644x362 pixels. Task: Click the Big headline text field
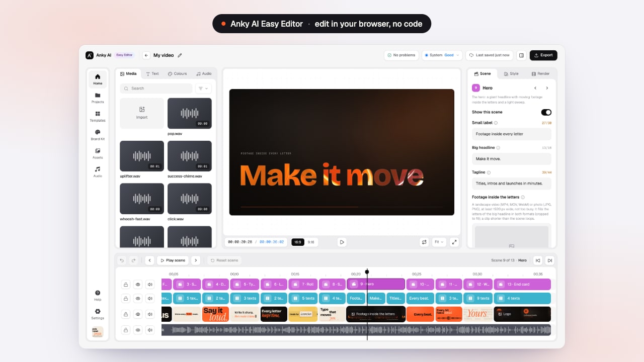pos(512,159)
